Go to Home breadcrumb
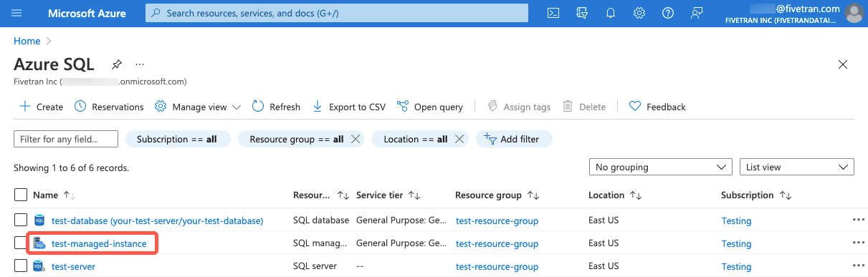 pos(27,41)
